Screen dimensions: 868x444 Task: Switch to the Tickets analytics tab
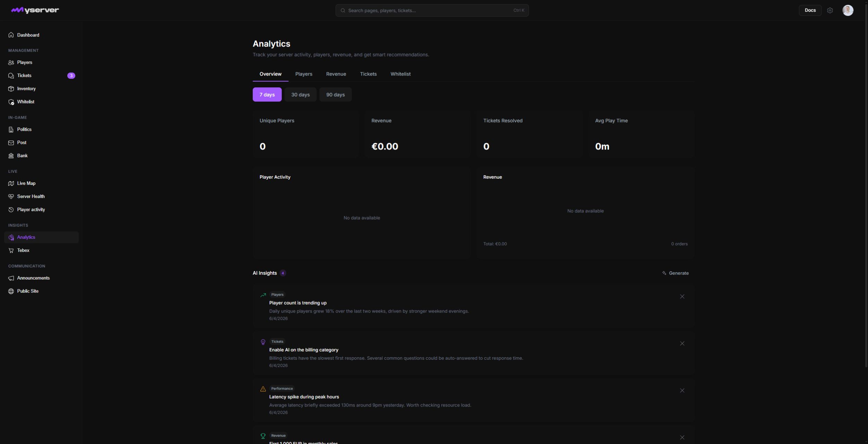(368, 74)
